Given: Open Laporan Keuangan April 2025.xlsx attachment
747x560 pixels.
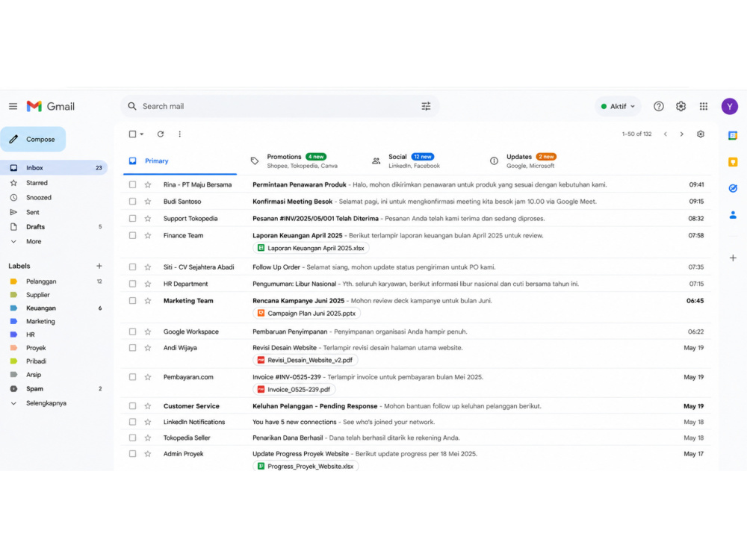Looking at the screenshot, I should [311, 248].
